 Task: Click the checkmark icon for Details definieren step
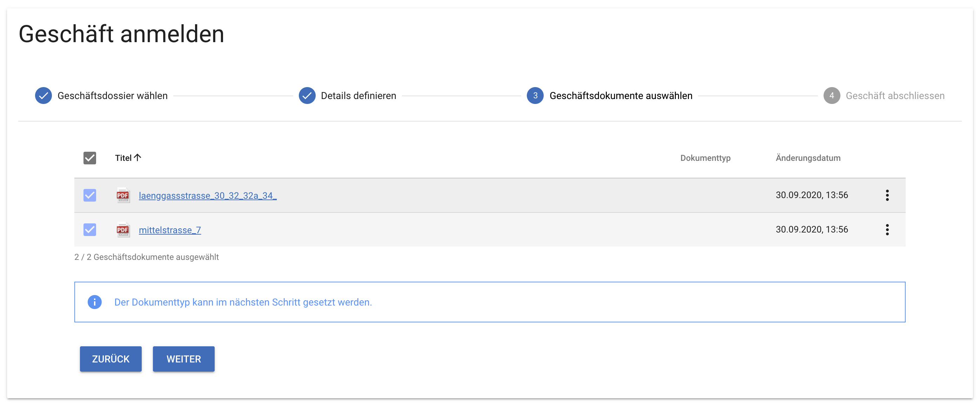click(307, 96)
